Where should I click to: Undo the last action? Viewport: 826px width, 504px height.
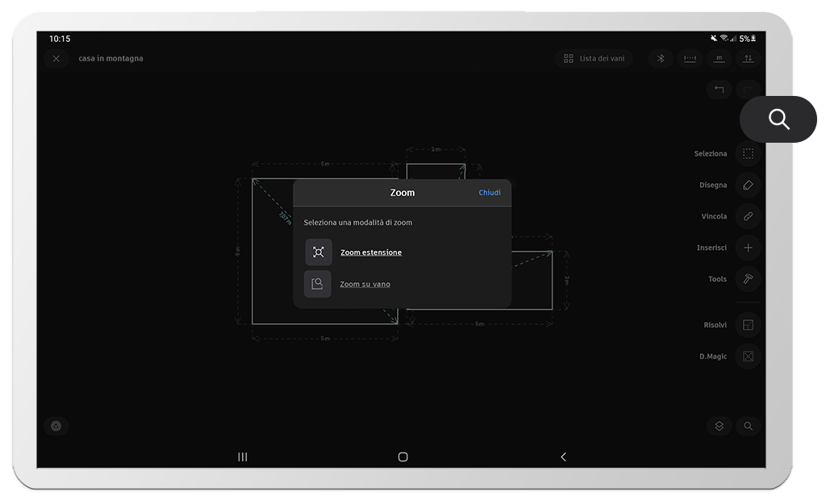pyautogui.click(x=719, y=90)
